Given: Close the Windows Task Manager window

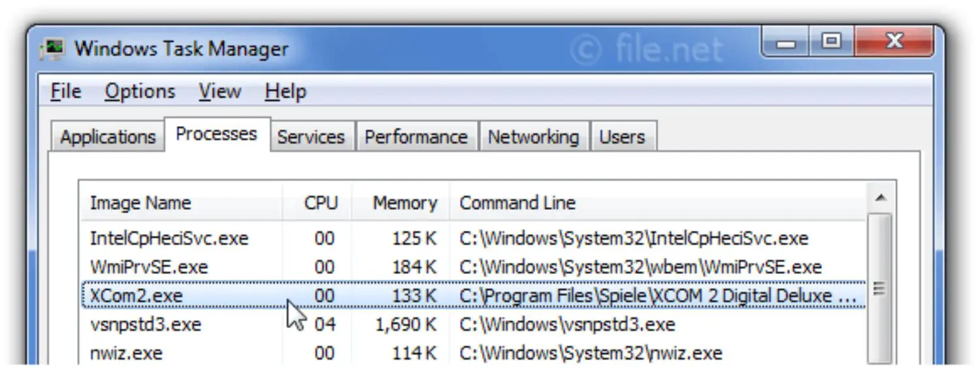Looking at the screenshot, I should click(x=894, y=43).
